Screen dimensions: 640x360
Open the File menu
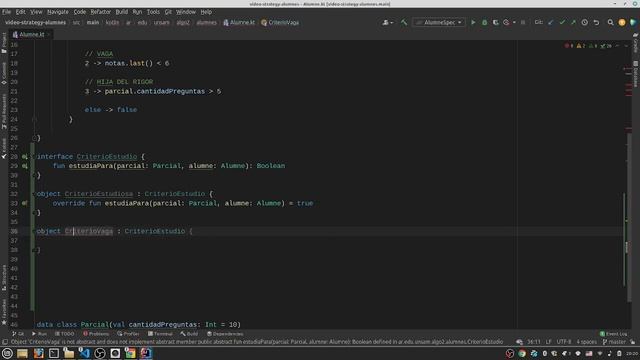(7, 12)
